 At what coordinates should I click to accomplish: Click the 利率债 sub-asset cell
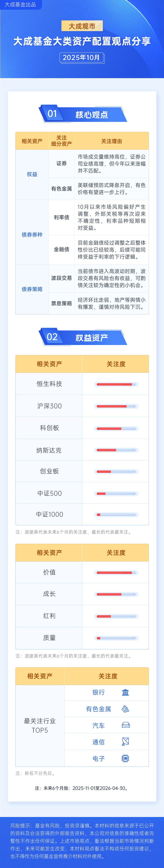62,217
